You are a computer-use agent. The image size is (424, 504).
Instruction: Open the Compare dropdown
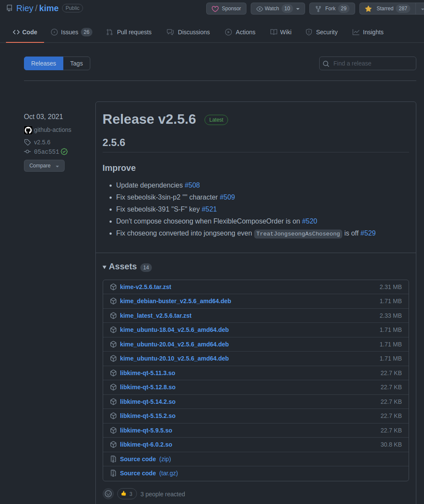pyautogui.click(x=44, y=166)
